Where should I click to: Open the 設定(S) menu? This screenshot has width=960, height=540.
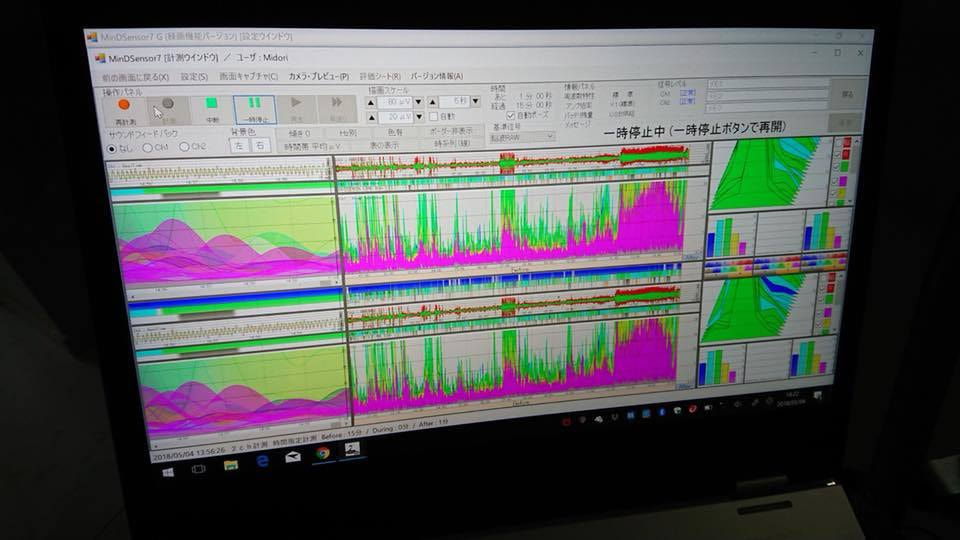coord(195,76)
